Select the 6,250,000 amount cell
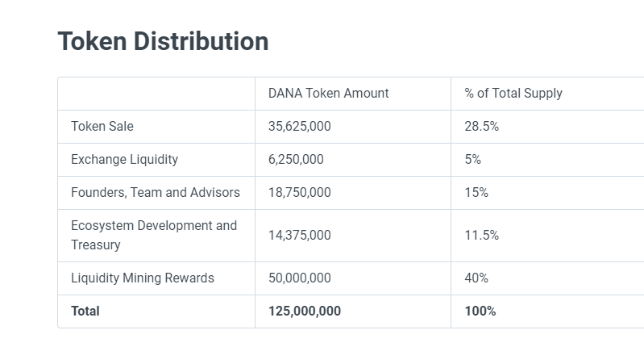This screenshot has height=347, width=644. (296, 160)
